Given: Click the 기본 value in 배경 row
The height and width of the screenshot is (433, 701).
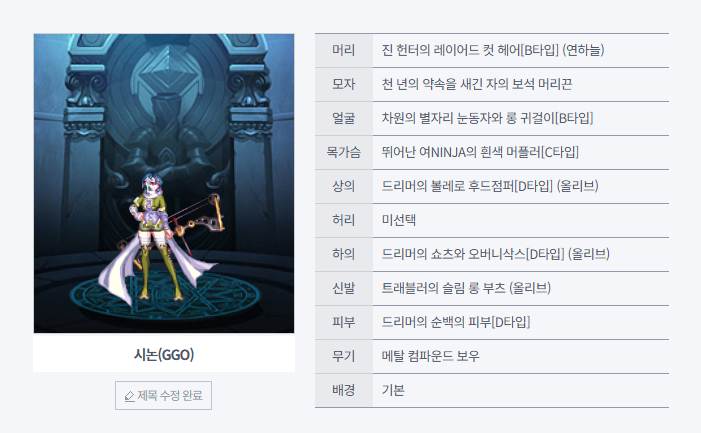Looking at the screenshot, I should pyautogui.click(x=393, y=390).
